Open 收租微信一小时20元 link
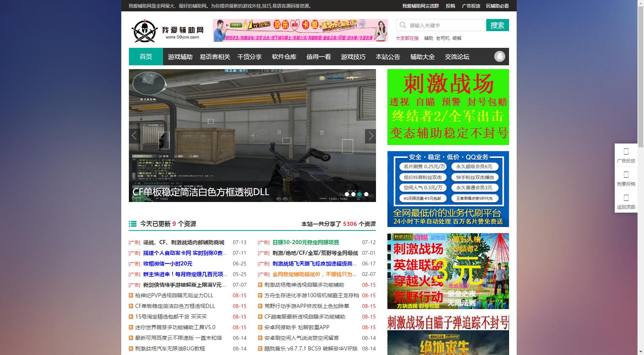The image size is (644, 355). [168, 263]
